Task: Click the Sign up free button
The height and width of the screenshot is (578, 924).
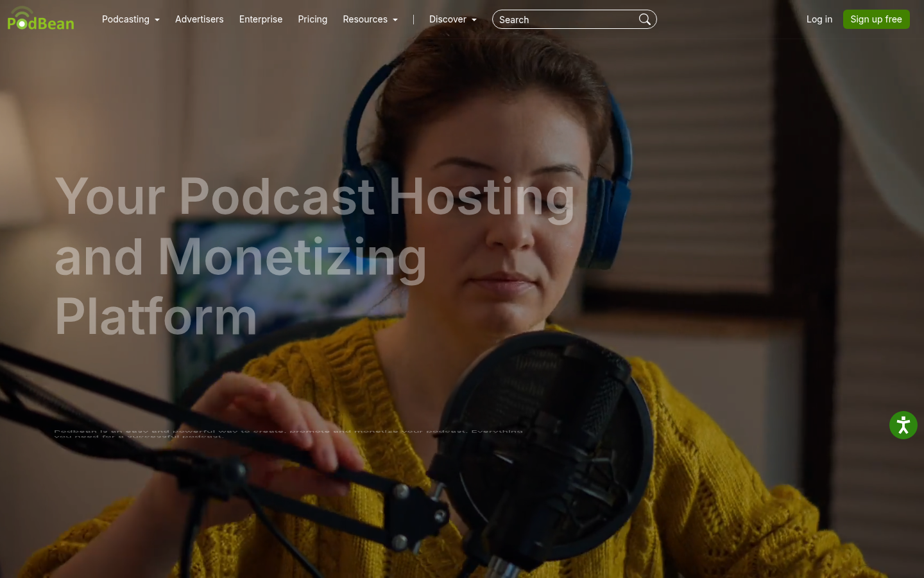Action: tap(876, 19)
